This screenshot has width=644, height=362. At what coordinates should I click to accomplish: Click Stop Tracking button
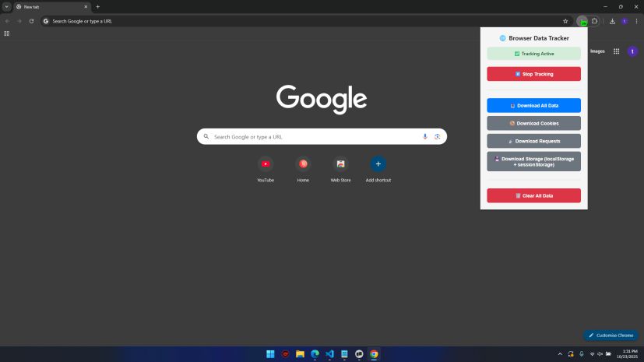coord(534,74)
